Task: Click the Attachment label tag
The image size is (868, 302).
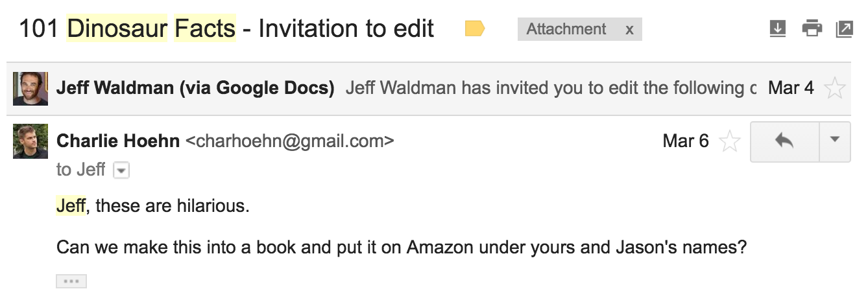Action: [566, 29]
